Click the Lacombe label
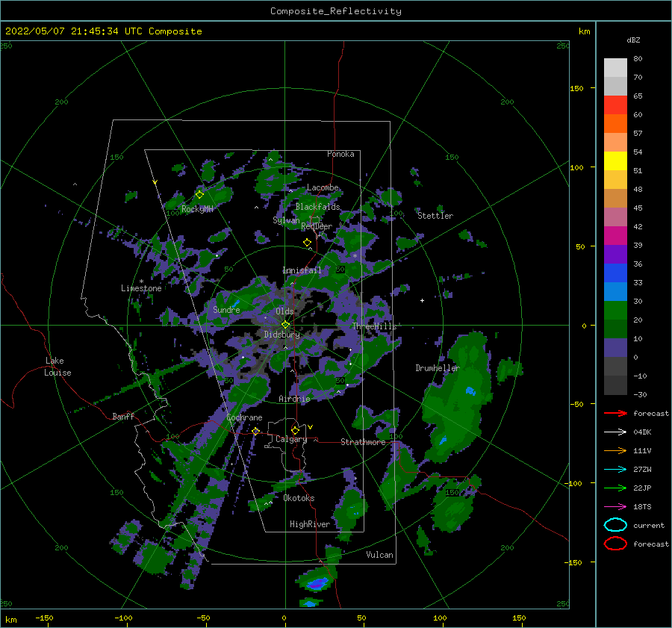The image size is (672, 628). click(323, 187)
